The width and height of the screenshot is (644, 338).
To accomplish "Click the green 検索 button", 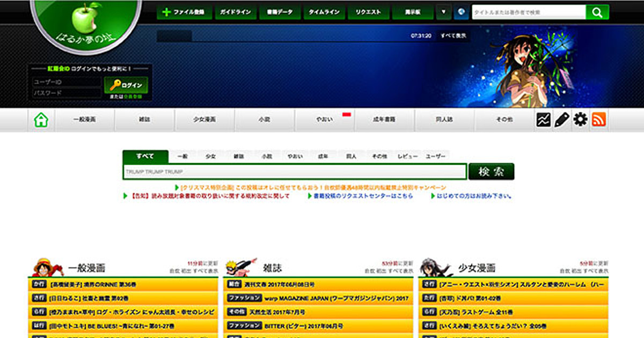I will (x=491, y=172).
